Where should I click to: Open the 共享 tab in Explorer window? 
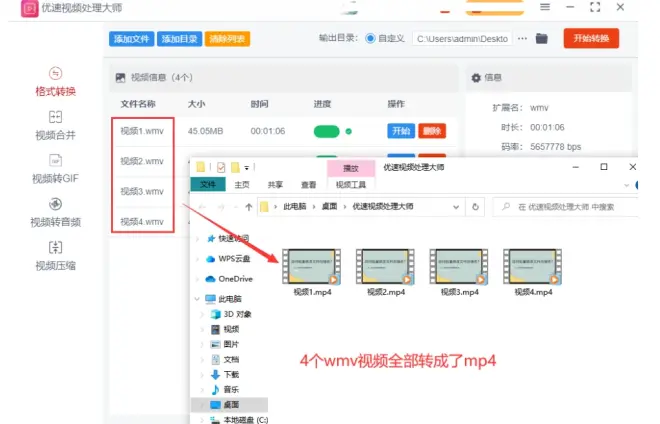(275, 185)
